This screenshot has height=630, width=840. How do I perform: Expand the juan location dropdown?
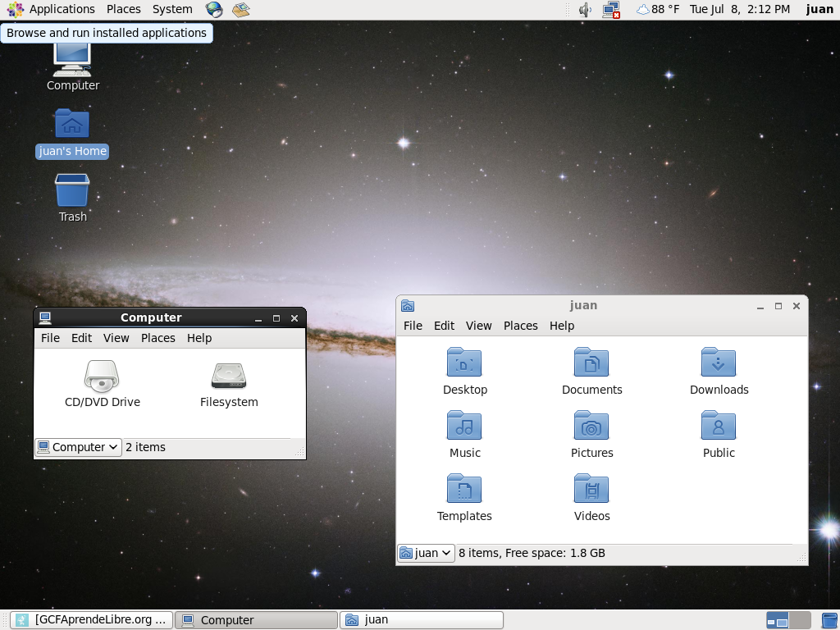426,553
